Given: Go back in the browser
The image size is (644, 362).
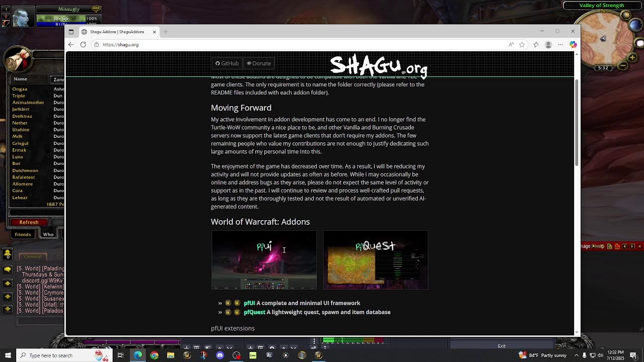Looking at the screenshot, I should 71,45.
